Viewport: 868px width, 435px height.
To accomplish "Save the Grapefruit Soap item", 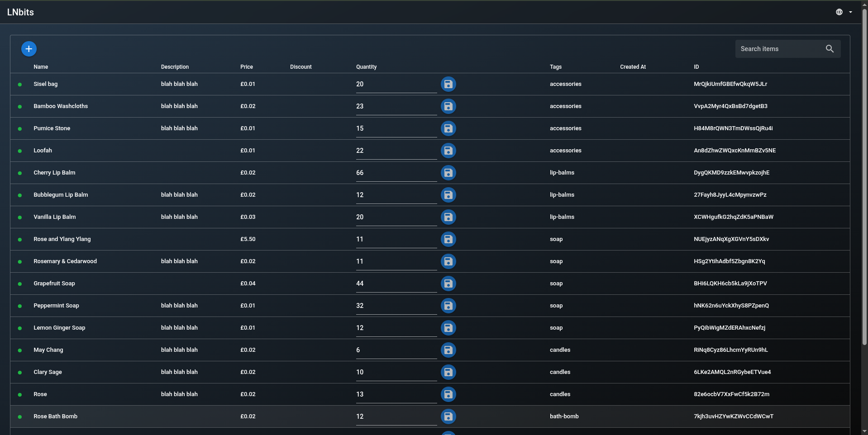I will coord(448,284).
